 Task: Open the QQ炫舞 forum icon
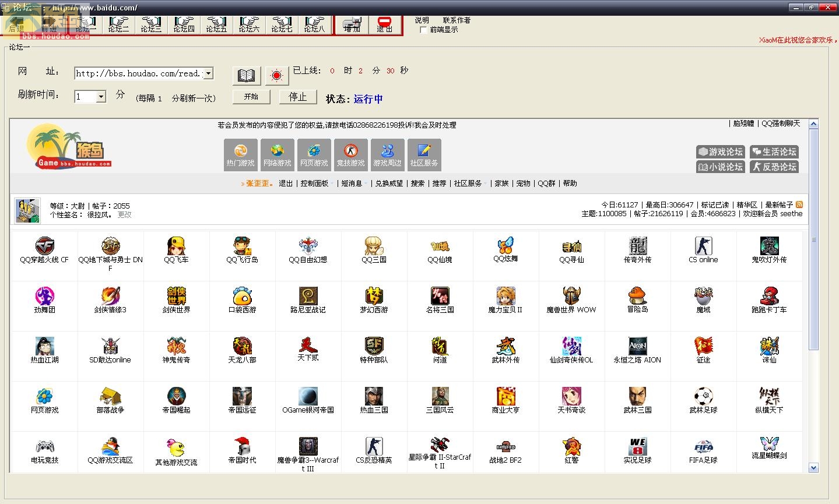point(505,245)
